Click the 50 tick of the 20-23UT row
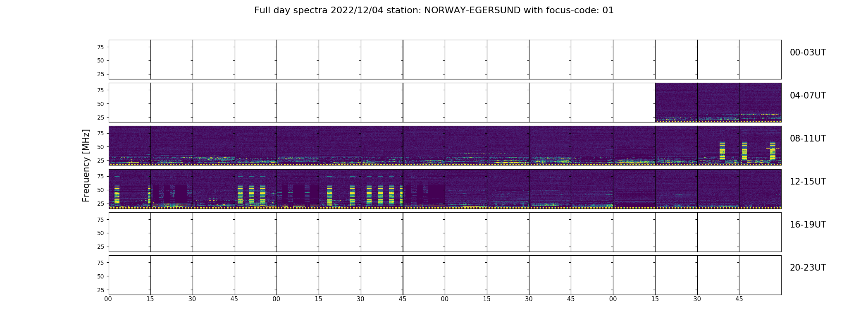868x331 pixels. point(100,276)
